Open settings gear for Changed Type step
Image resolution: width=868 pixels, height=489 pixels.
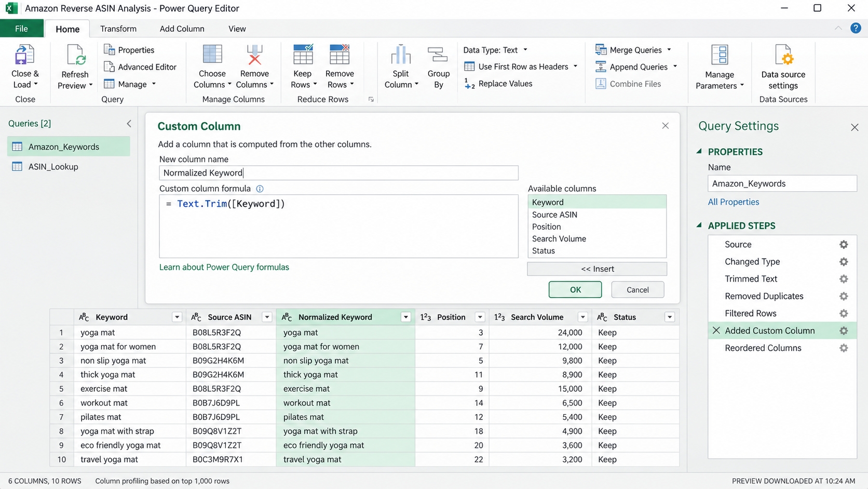pyautogui.click(x=844, y=261)
